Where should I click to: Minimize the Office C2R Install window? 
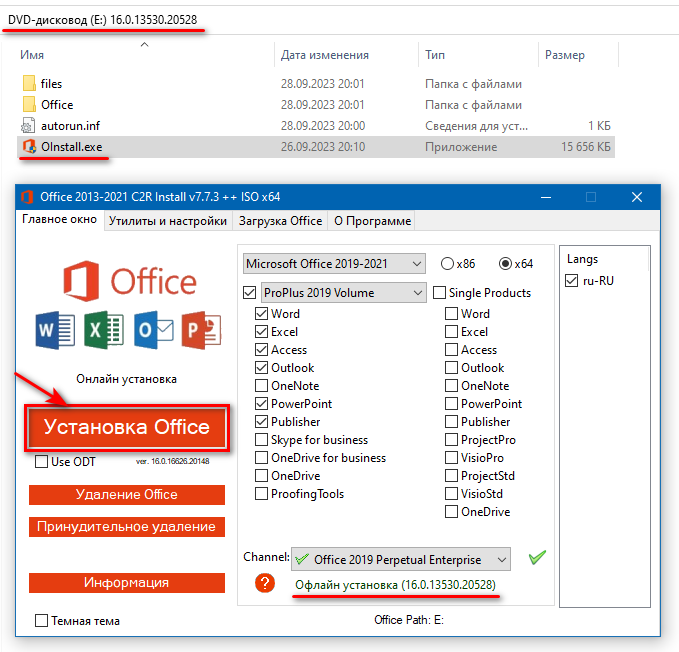coord(546,197)
